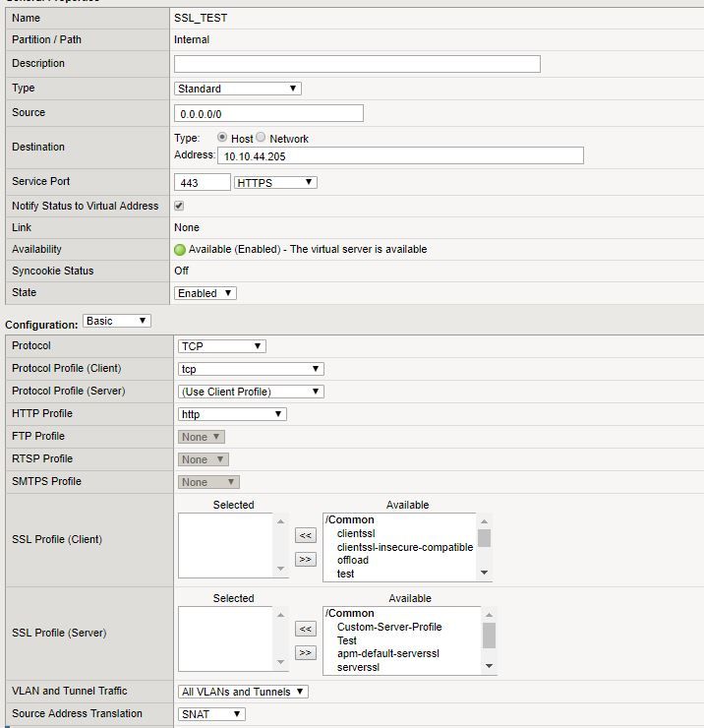Click >> button in SSL Profile (Server)

coord(306,652)
